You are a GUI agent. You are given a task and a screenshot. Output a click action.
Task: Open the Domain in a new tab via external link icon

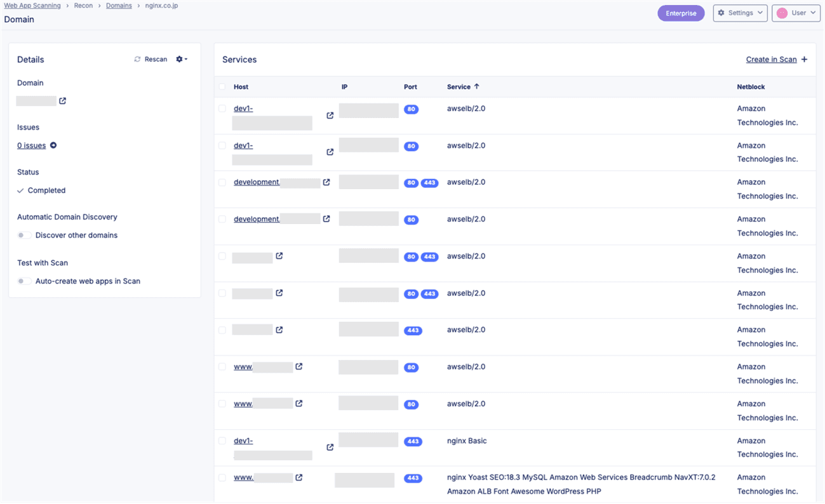[61, 100]
